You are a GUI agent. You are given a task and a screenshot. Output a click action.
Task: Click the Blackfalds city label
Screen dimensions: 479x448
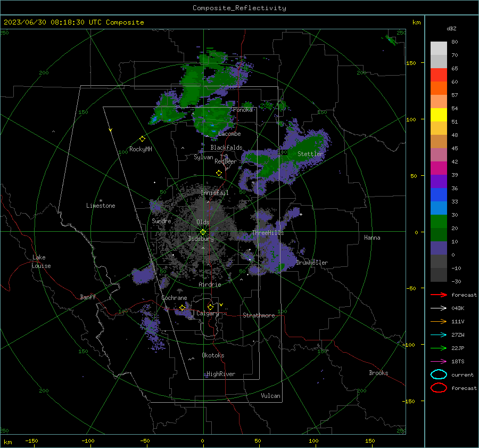(226, 148)
